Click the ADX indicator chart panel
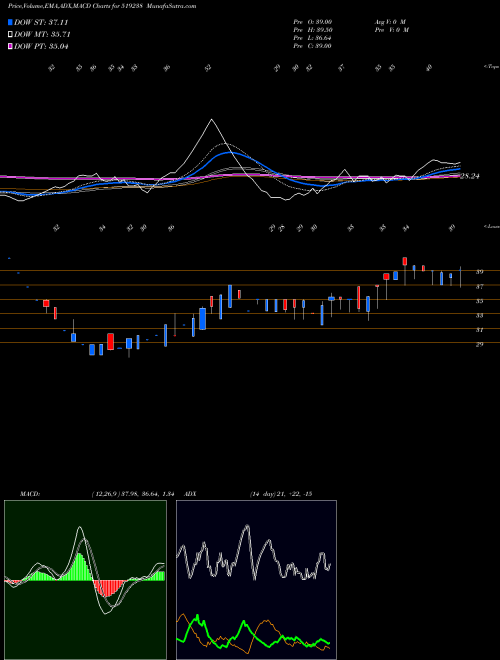Image resolution: width=500 pixels, height=660 pixels. click(x=256, y=580)
